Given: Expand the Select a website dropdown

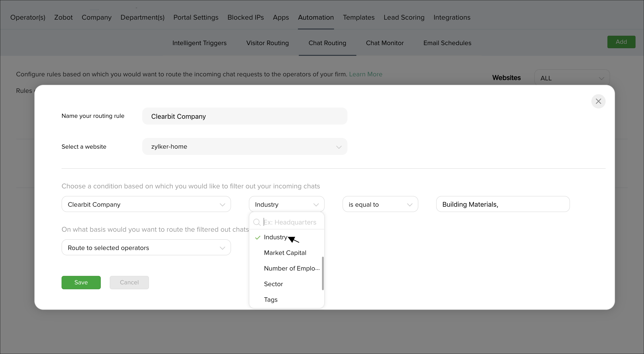Looking at the screenshot, I should tap(244, 147).
